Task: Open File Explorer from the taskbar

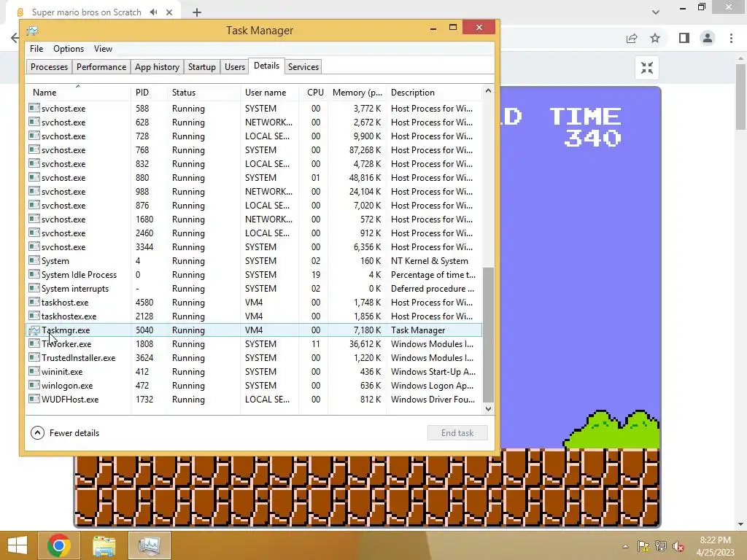Action: tap(104, 545)
